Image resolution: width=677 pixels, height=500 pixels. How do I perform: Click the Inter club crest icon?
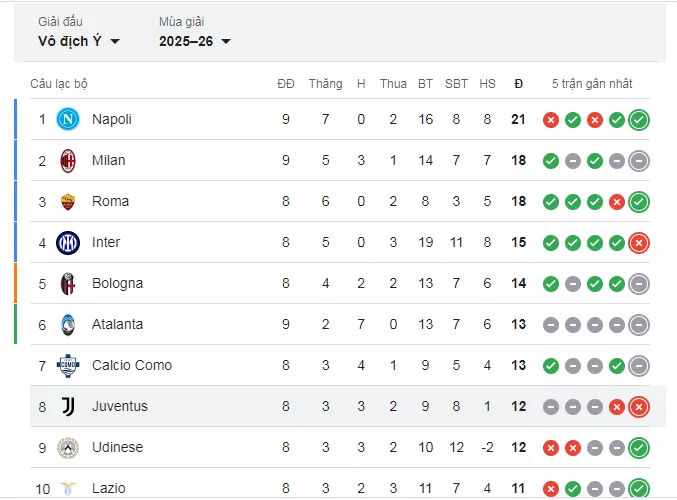coord(68,243)
